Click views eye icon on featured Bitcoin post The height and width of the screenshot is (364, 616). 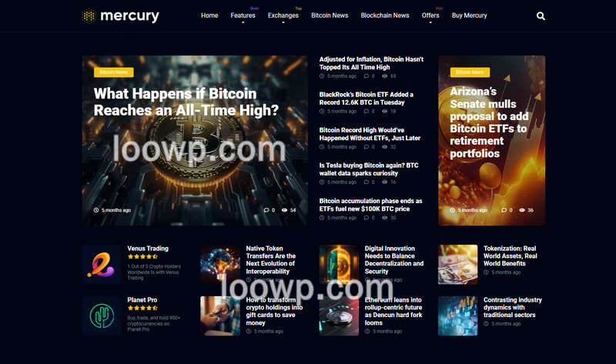284,210
